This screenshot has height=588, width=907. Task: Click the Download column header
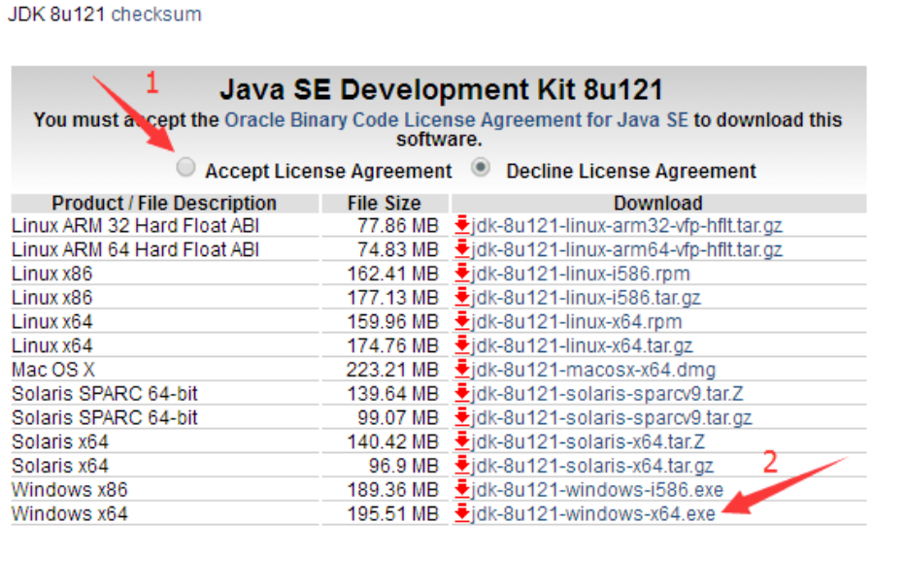click(x=658, y=203)
